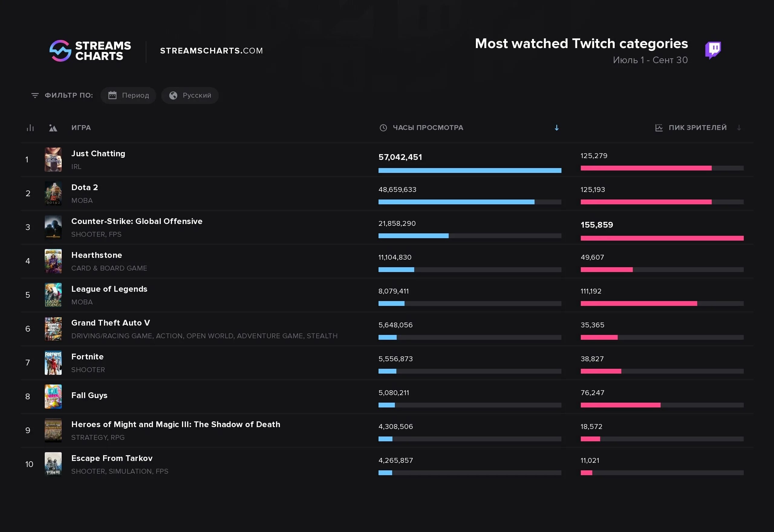Select the Период date filter dropdown
The image size is (774, 532).
129,95
